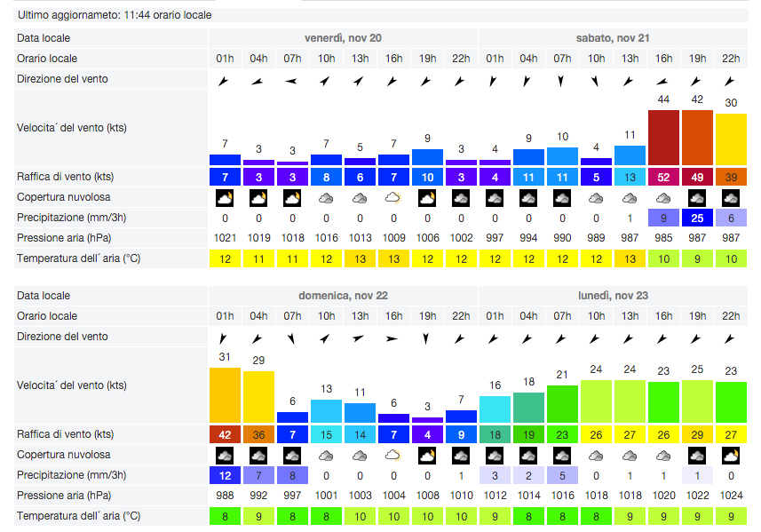Click the night cloud icon for domenica 19h
This screenshot has width=761, height=532.
coord(427,456)
